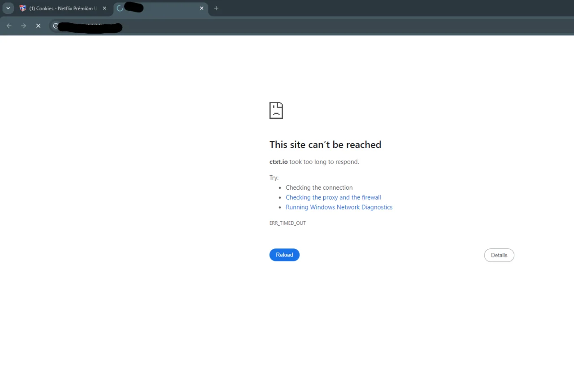Select the loading tab with spinner
The width and height of the screenshot is (574, 392).
click(161, 9)
